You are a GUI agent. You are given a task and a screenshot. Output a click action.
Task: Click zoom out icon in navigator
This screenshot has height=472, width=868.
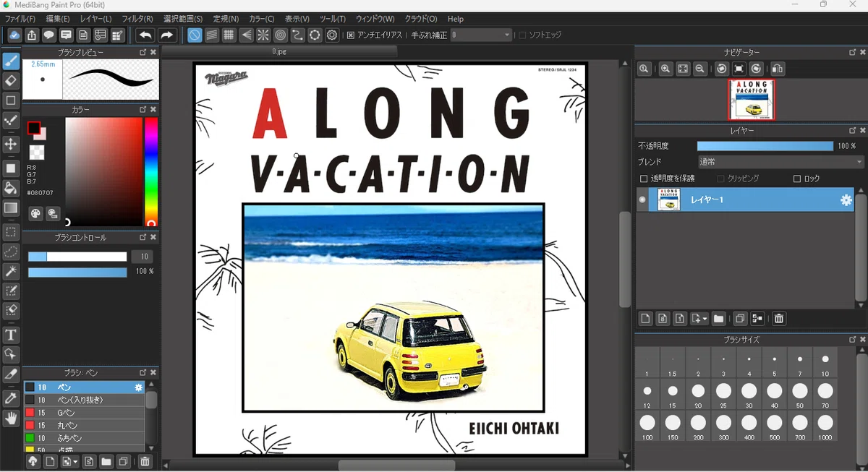coord(699,69)
